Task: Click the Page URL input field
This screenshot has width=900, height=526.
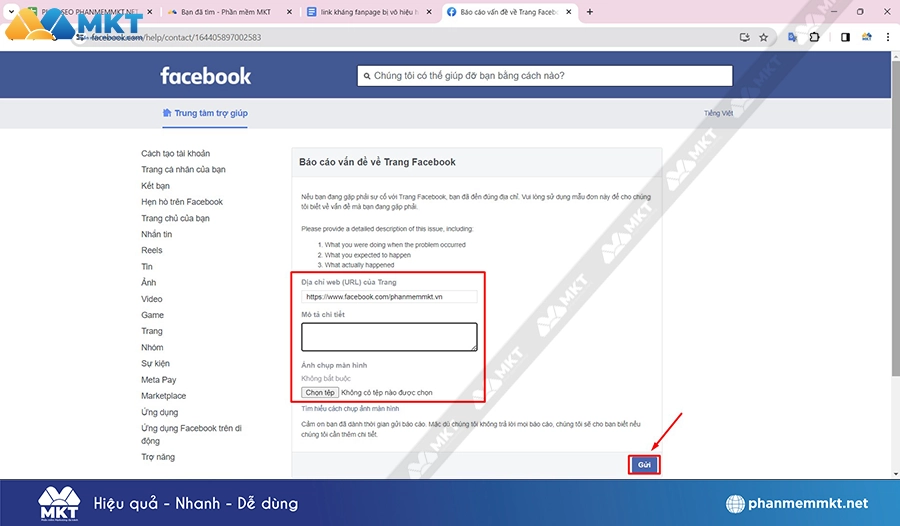Action: tap(389, 297)
